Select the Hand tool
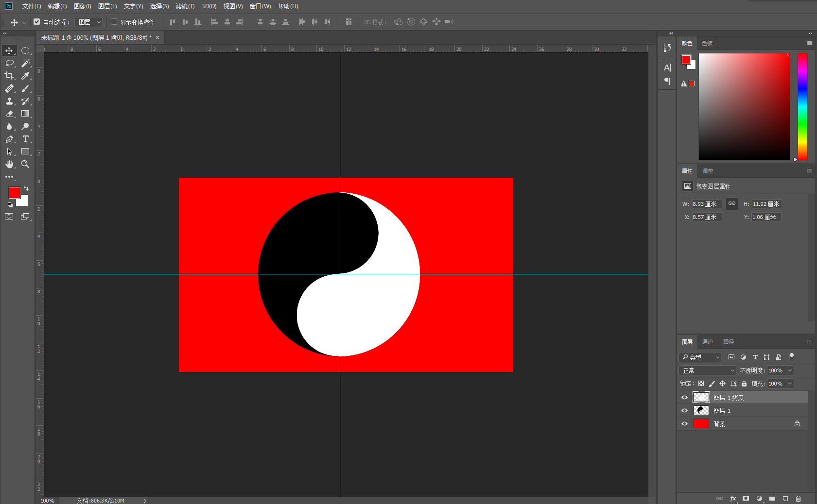817x504 pixels. (9, 164)
